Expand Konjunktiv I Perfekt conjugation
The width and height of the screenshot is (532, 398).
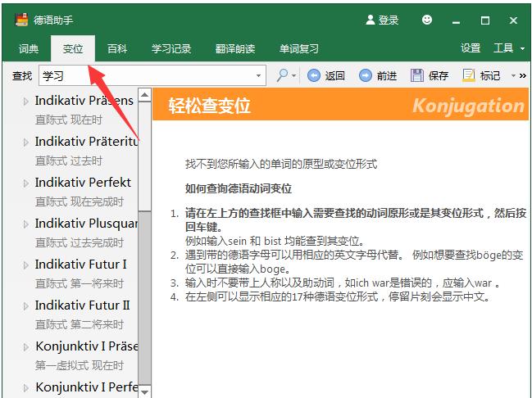(x=25, y=387)
